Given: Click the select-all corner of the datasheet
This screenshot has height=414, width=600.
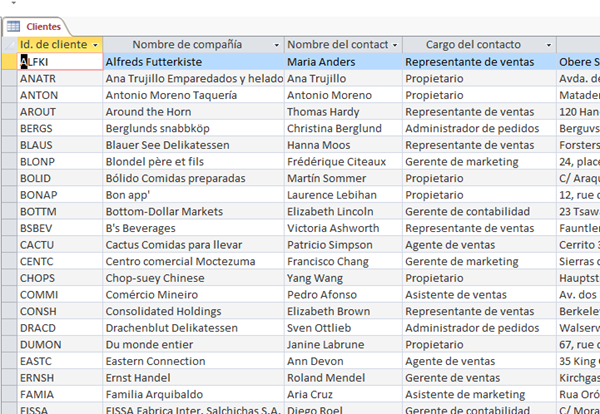Looking at the screenshot, I should (x=9, y=45).
